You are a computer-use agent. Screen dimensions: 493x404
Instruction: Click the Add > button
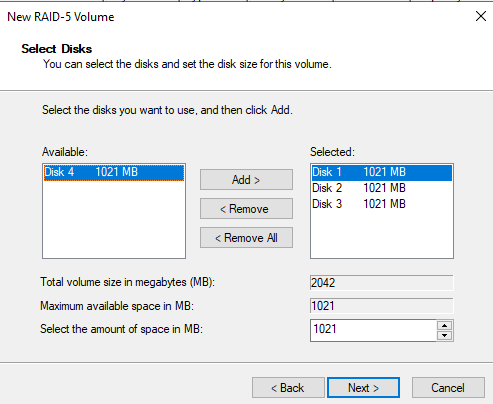point(246,180)
